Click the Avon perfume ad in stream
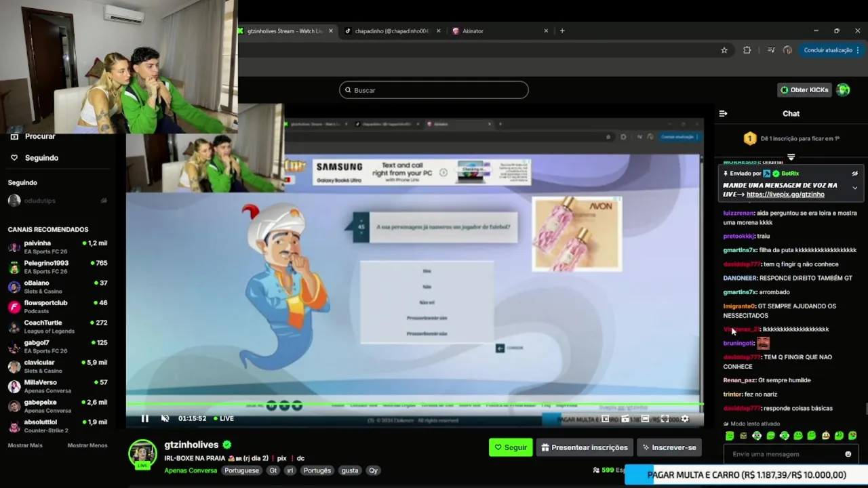The image size is (868, 488). point(576,234)
